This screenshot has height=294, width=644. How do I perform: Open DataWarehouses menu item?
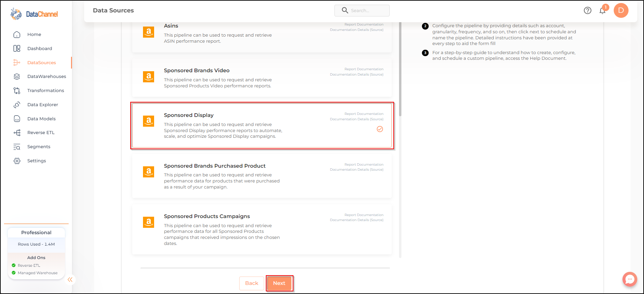pos(47,77)
